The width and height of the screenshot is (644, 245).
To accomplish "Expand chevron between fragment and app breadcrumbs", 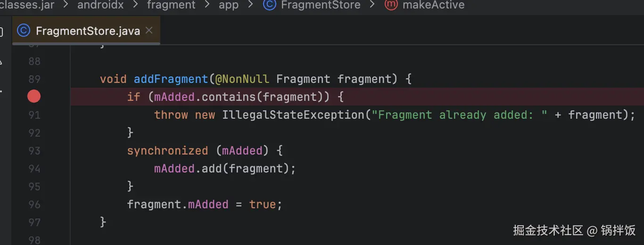I will [x=207, y=5].
